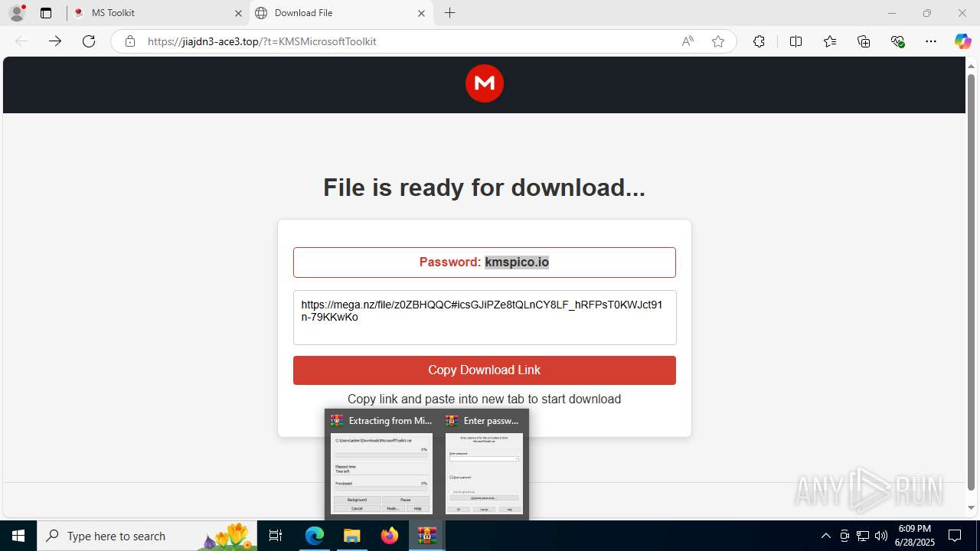Open clock showing 6:09 PM
980x551 pixels.
pyautogui.click(x=915, y=536)
